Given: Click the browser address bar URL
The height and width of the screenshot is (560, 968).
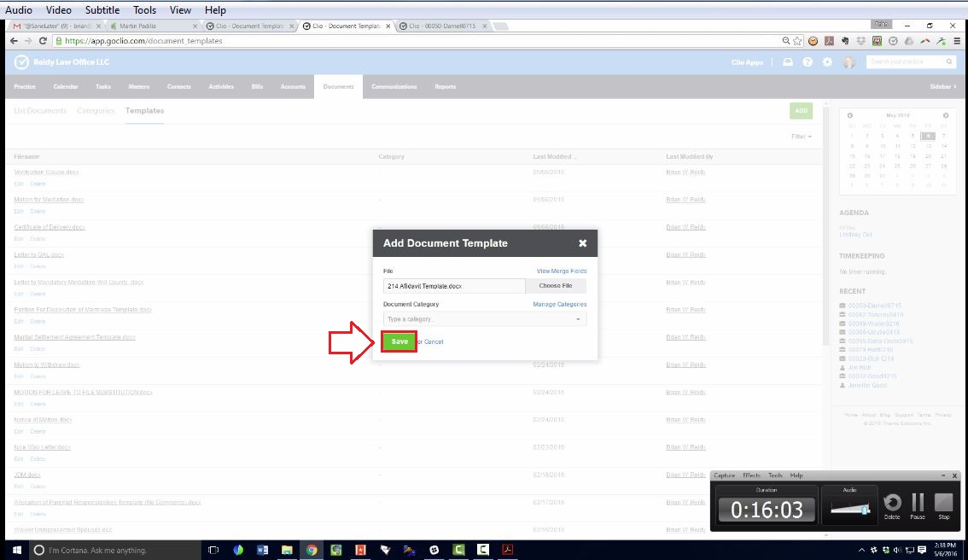Looking at the screenshot, I should (143, 41).
